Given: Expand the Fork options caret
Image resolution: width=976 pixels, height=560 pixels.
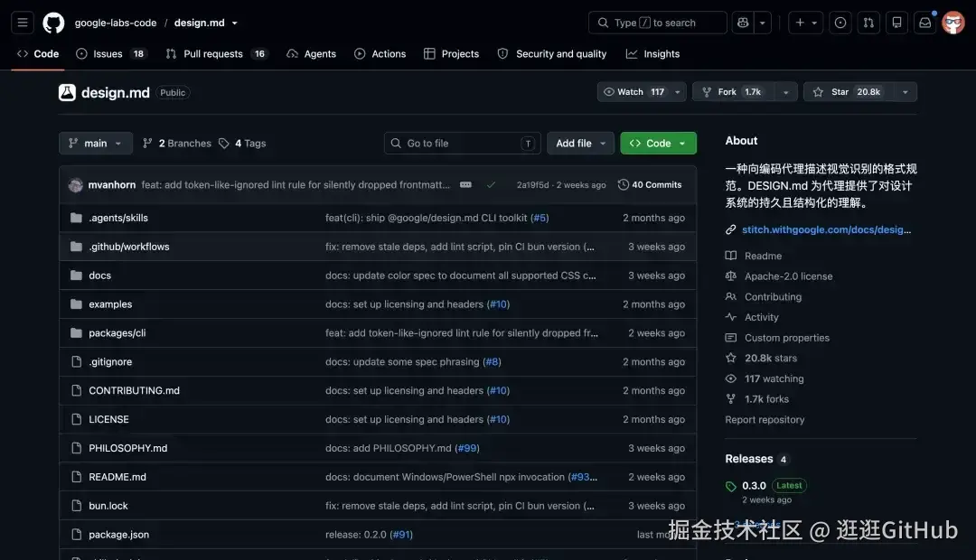Looking at the screenshot, I should tap(785, 92).
